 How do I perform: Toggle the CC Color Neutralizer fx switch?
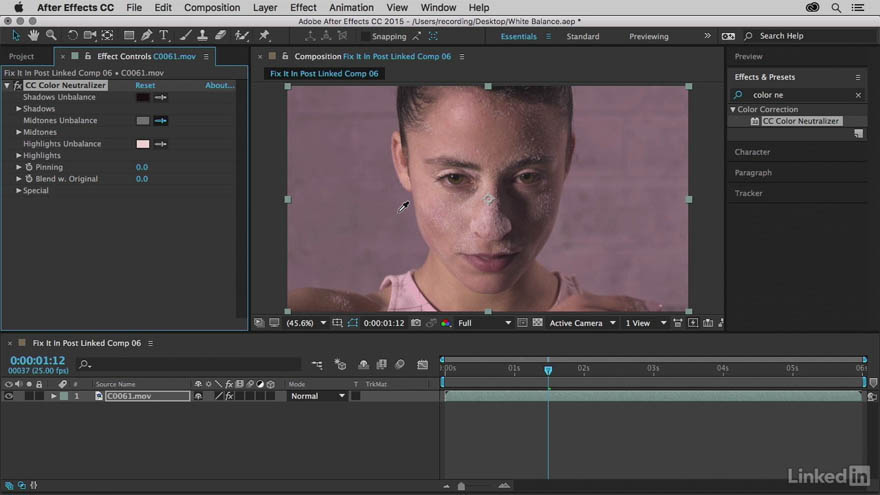coord(17,85)
